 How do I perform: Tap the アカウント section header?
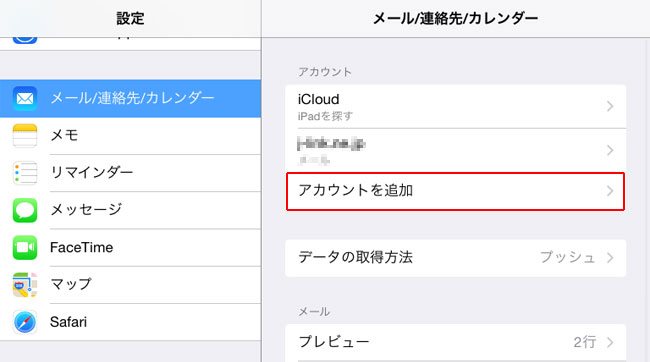tap(325, 72)
